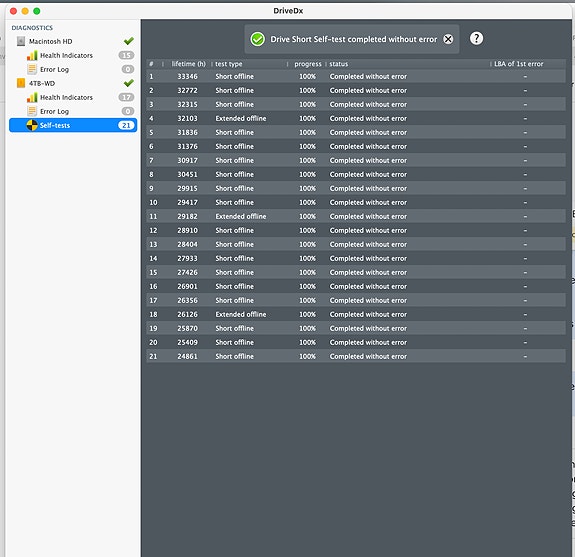575x557 pixels.
Task: Click the LBA of 1st error column header
Action: pyautogui.click(x=519, y=64)
